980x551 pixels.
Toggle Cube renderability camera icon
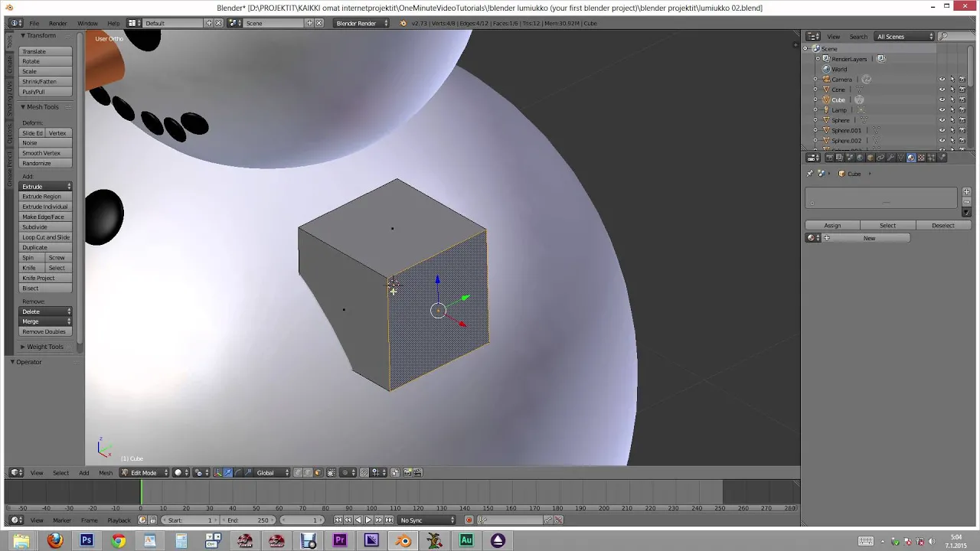[x=962, y=99]
